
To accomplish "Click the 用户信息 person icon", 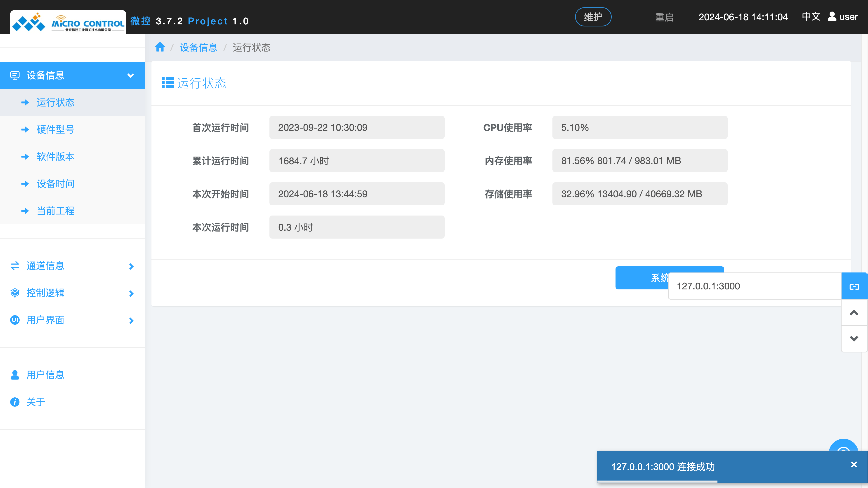I will coord(15,375).
